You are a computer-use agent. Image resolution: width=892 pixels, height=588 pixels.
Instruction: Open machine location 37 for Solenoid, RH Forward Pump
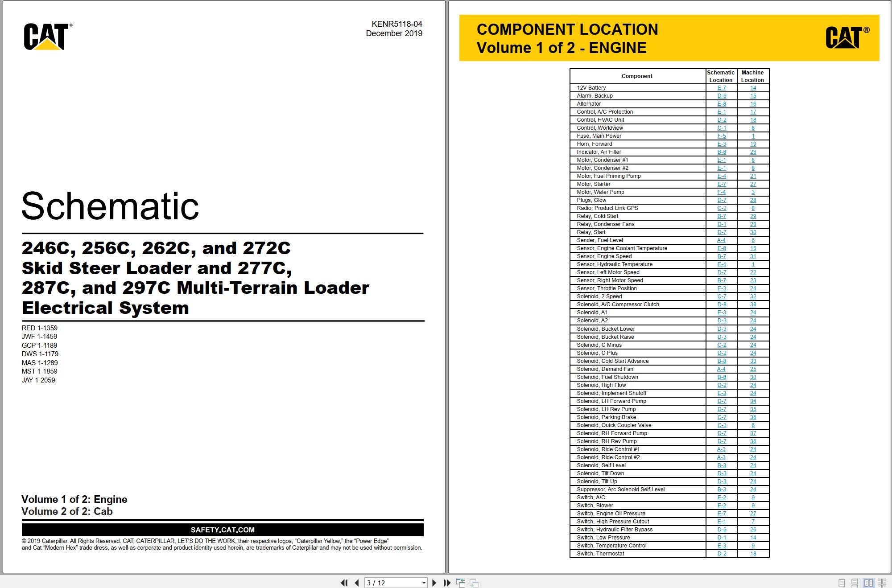(x=753, y=433)
